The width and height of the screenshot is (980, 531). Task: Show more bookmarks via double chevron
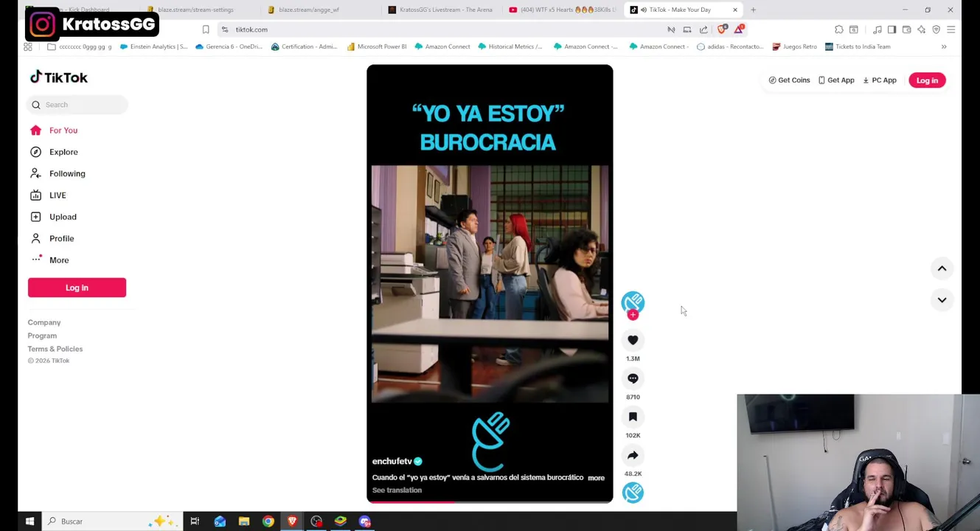[944, 46]
